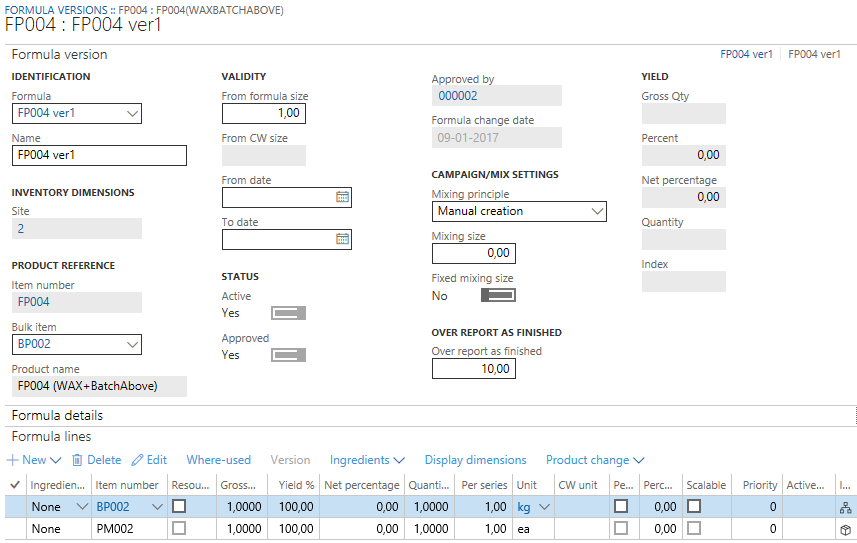Select the None ingredient type for PM002
Image resolution: width=857 pixels, height=543 pixels.
pos(58,529)
